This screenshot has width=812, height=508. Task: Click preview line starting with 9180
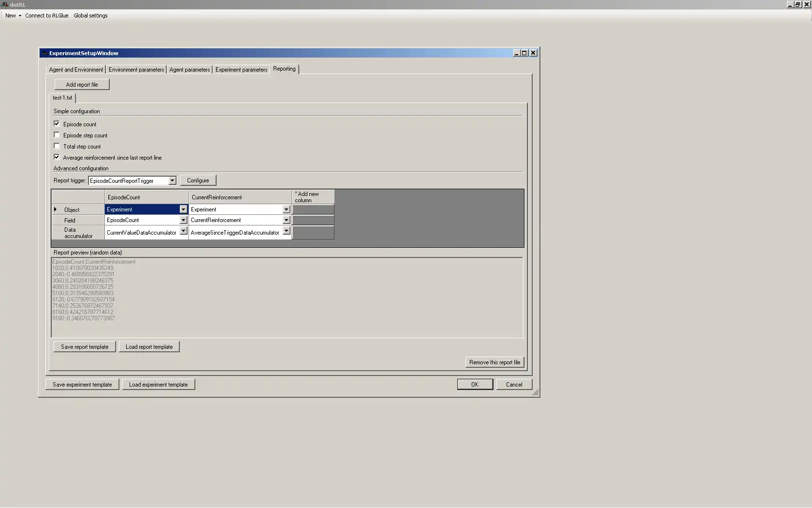(83, 318)
